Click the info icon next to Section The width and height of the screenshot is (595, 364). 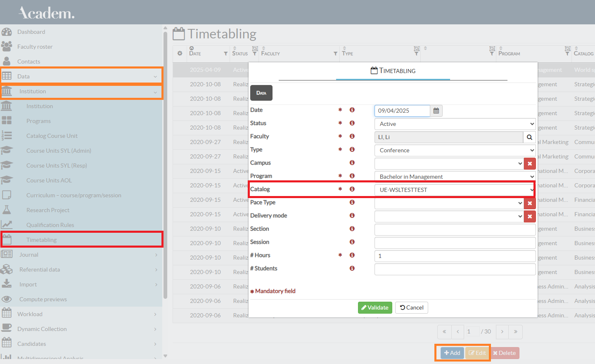352,229
